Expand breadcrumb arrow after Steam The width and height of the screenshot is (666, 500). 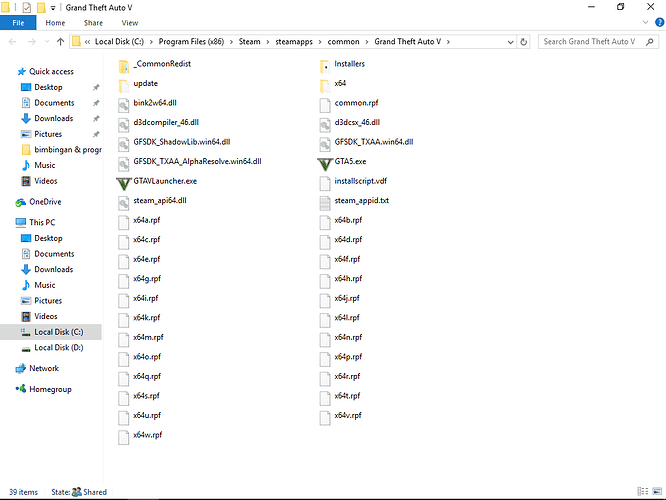coord(268,42)
